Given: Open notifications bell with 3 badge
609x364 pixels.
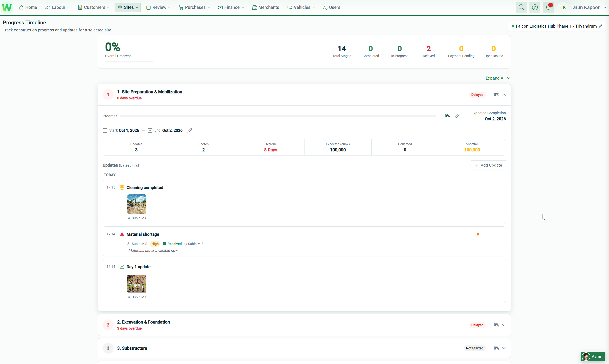Looking at the screenshot, I should coord(548,7).
